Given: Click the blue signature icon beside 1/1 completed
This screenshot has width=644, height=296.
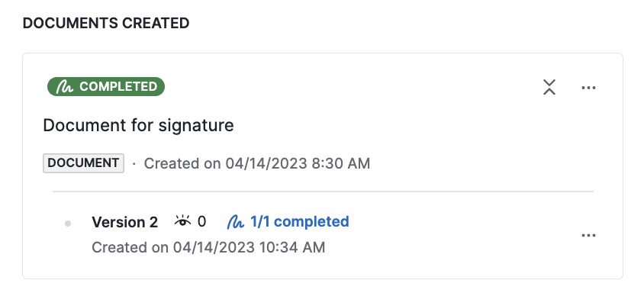Looking at the screenshot, I should (236, 222).
